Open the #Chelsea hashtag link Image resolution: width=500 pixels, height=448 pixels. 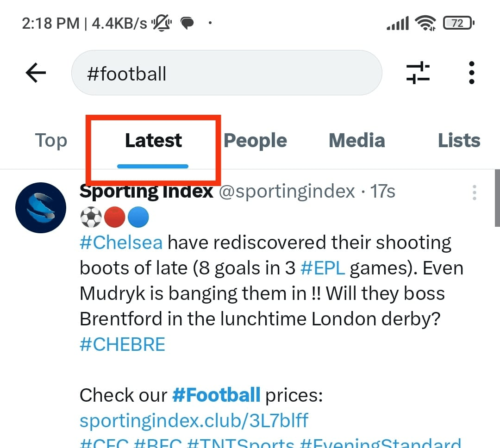coord(121,242)
